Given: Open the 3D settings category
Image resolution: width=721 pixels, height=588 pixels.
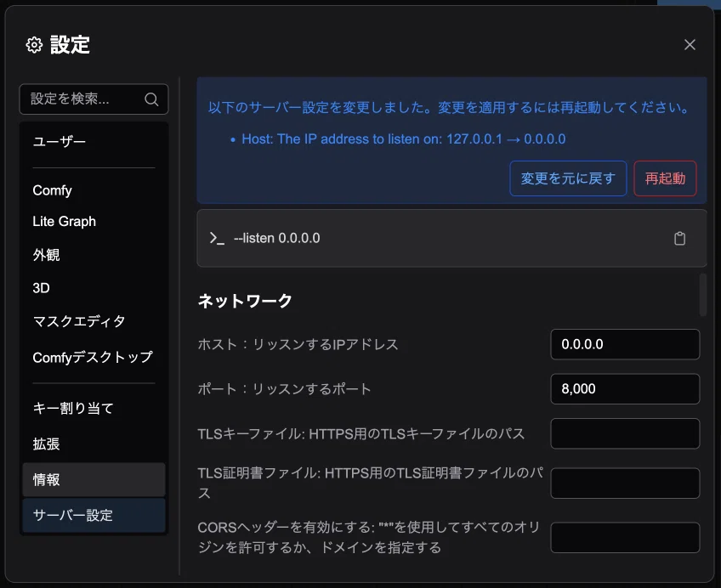Looking at the screenshot, I should 94,288.
